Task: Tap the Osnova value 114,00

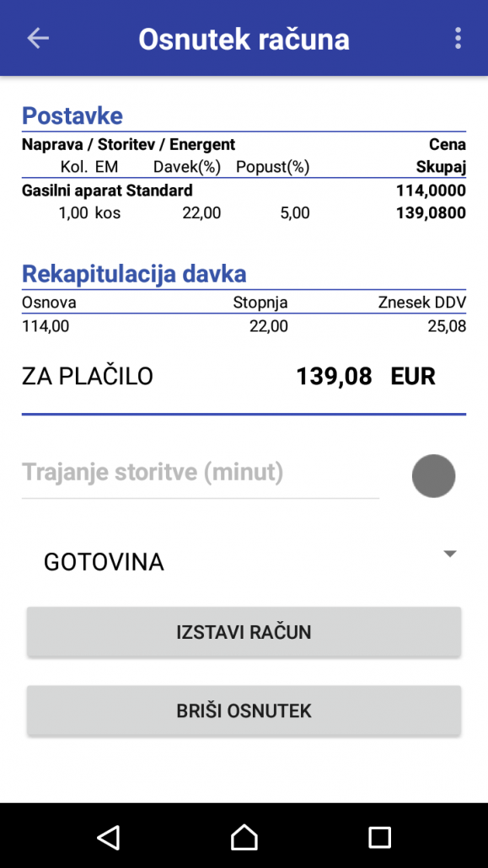Action: point(46,326)
